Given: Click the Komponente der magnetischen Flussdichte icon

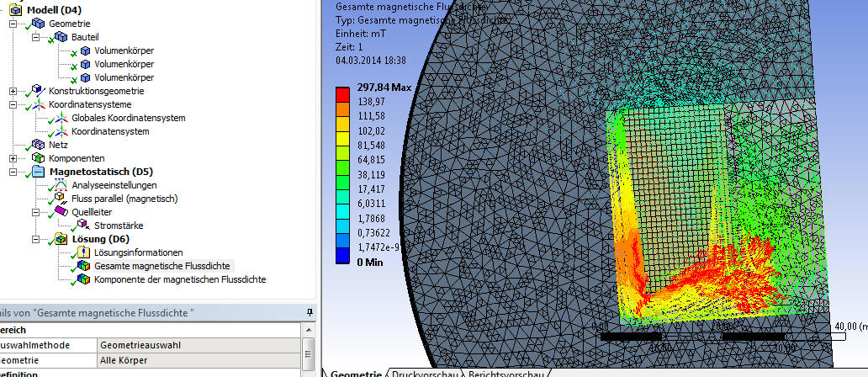Looking at the screenshot, I should tap(83, 279).
